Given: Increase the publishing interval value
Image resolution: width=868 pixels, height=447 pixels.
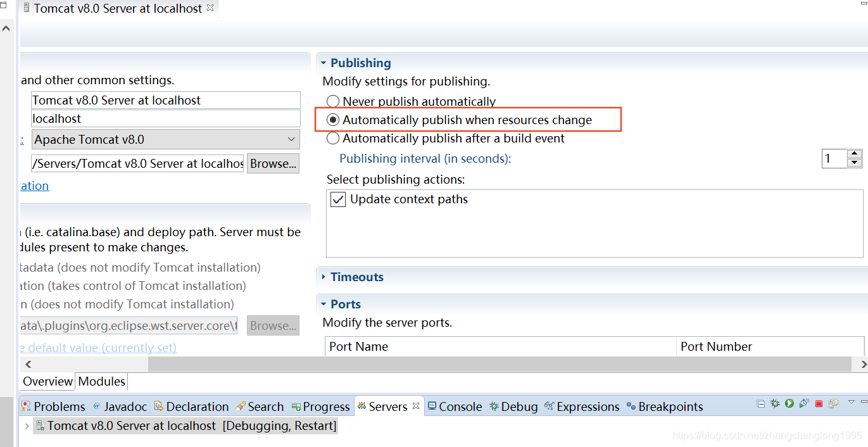Looking at the screenshot, I should tap(855, 154).
